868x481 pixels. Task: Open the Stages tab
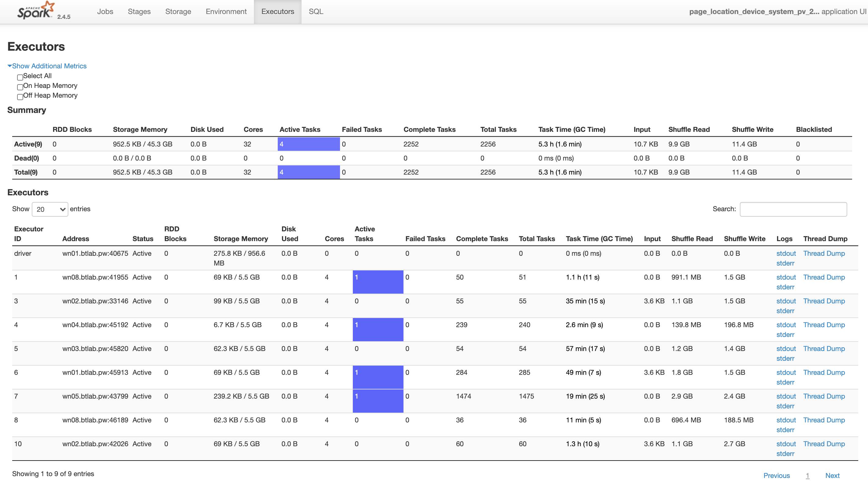(x=139, y=12)
